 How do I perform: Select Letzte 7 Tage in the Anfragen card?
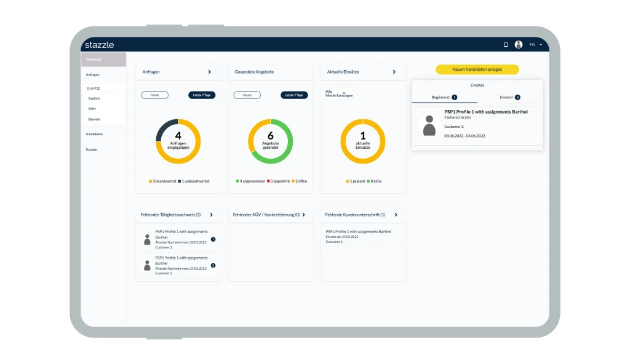click(202, 95)
